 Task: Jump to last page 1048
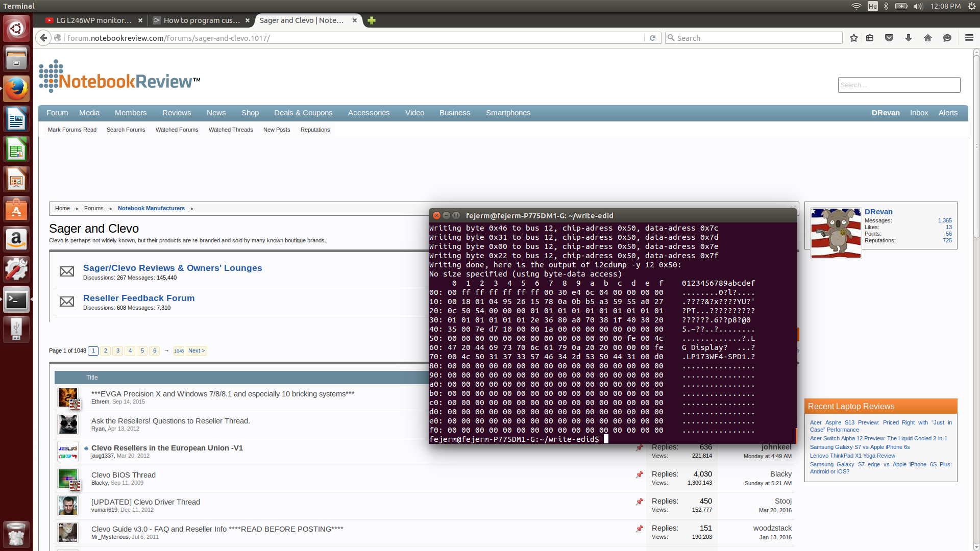(x=179, y=350)
